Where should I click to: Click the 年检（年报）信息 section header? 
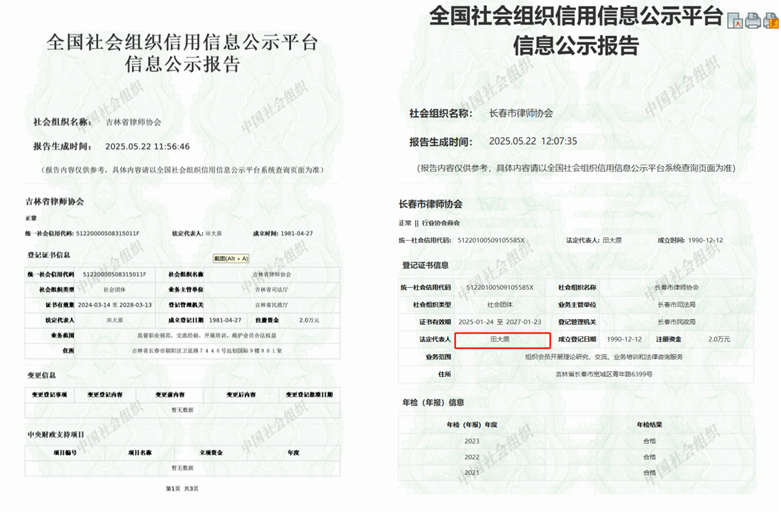click(x=433, y=402)
